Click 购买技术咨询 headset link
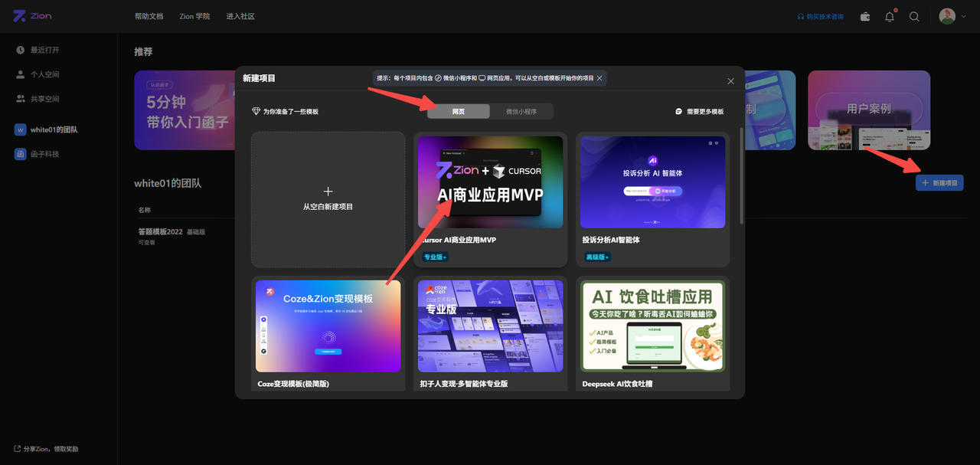Screen dimensions: 980x465 (820, 16)
